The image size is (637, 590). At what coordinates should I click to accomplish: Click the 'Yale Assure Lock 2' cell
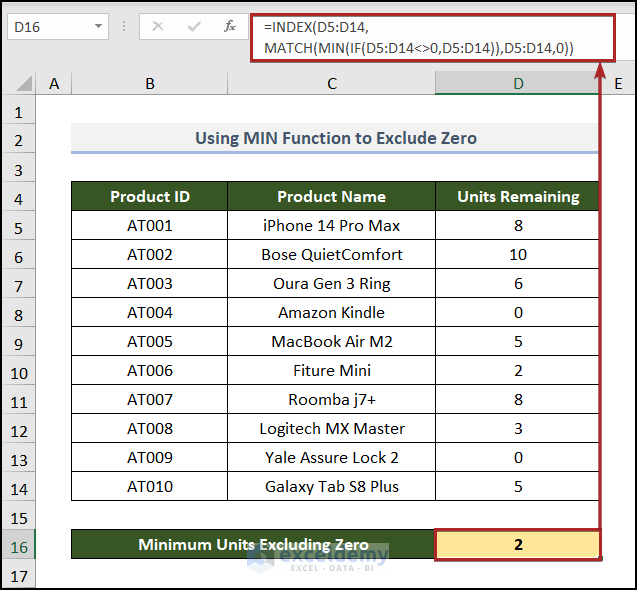point(332,457)
